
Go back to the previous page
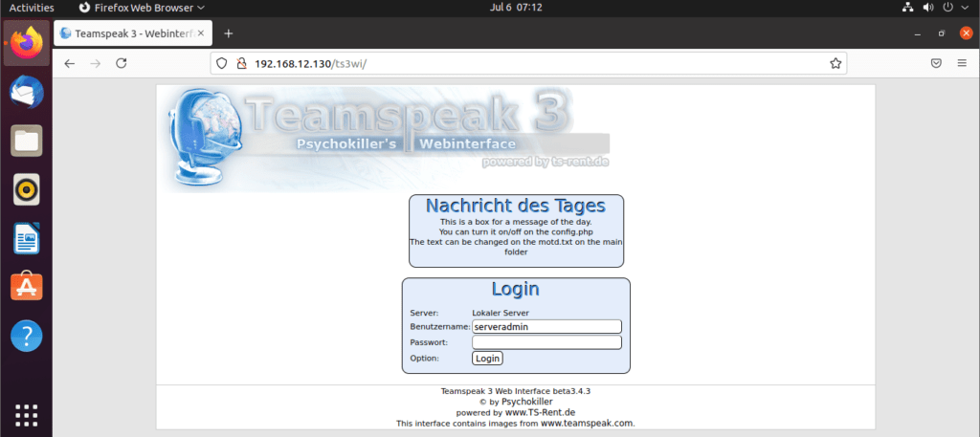69,63
